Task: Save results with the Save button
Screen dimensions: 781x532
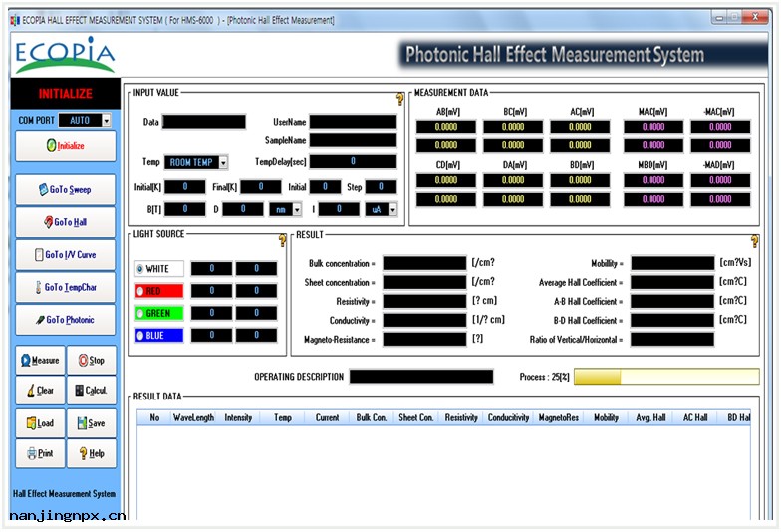Action: [91, 423]
